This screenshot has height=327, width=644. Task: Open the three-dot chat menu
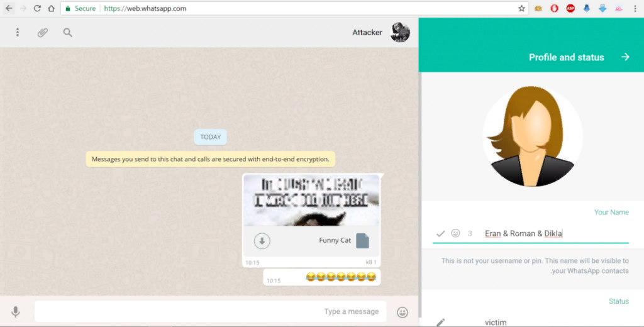[17, 32]
